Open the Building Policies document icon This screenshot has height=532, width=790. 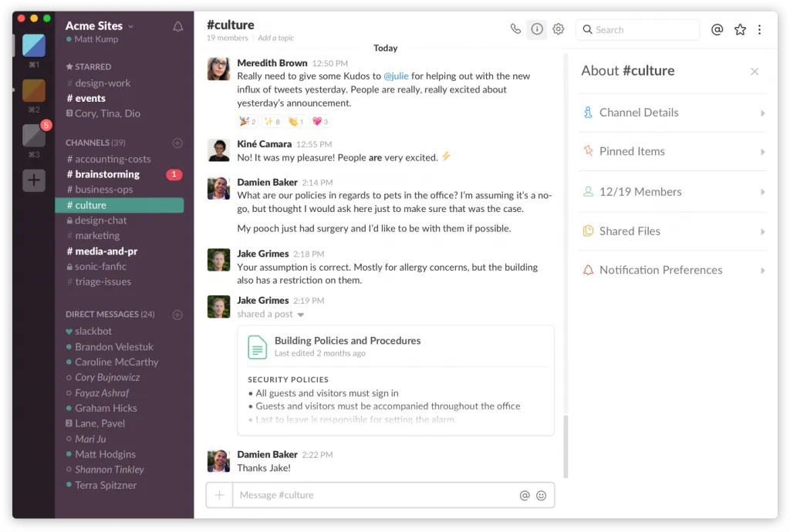click(257, 347)
